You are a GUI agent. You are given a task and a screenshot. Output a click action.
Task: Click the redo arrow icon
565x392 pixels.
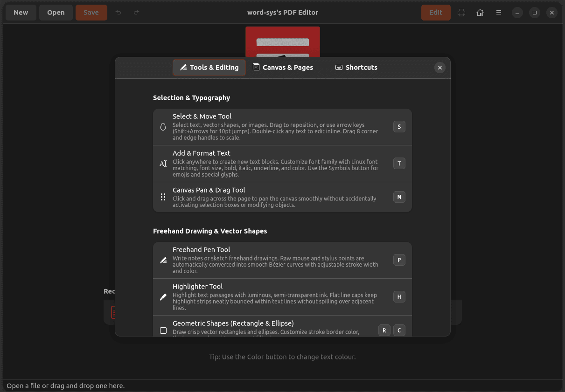[x=136, y=13]
